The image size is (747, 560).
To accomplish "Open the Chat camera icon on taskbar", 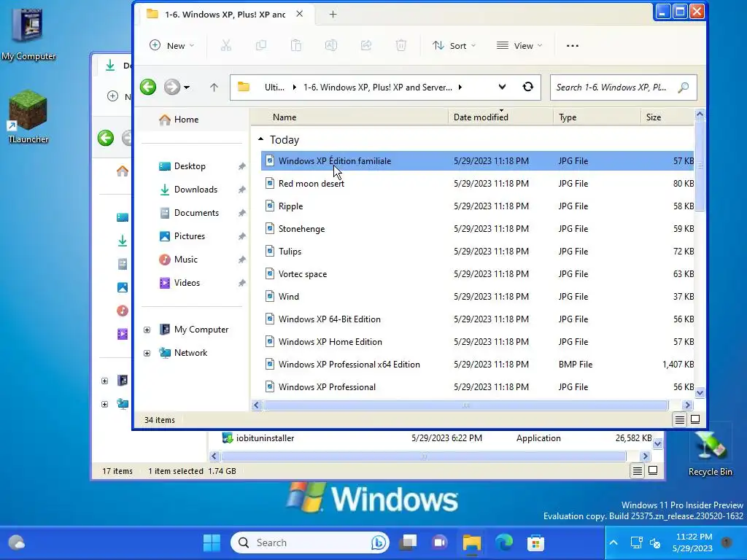I will (439, 542).
